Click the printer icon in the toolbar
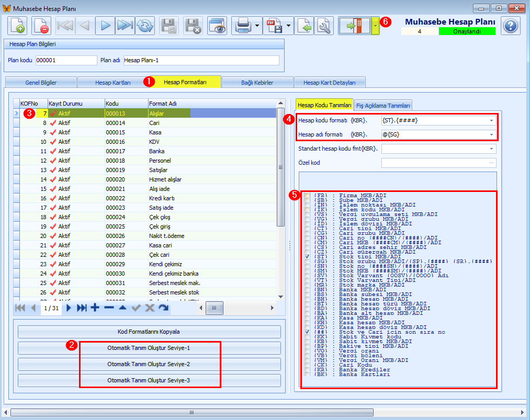Screen dimensions: 530x420 (x=243, y=26)
